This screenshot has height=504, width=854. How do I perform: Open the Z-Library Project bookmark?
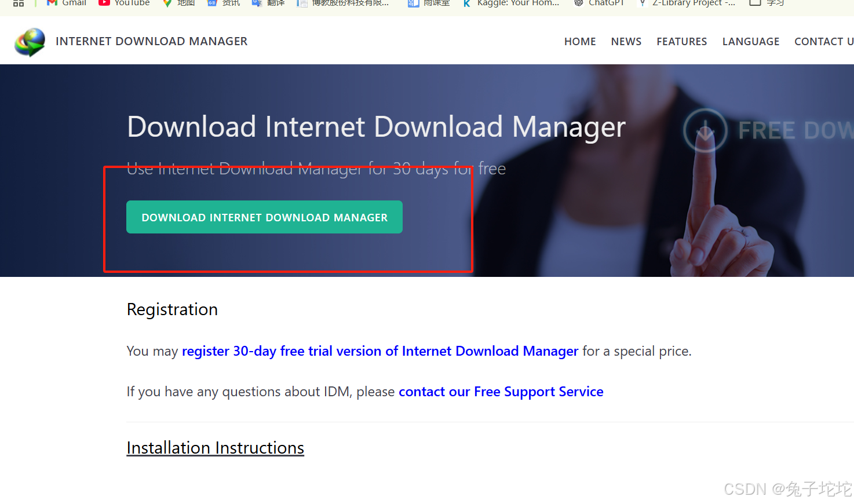coord(687,3)
